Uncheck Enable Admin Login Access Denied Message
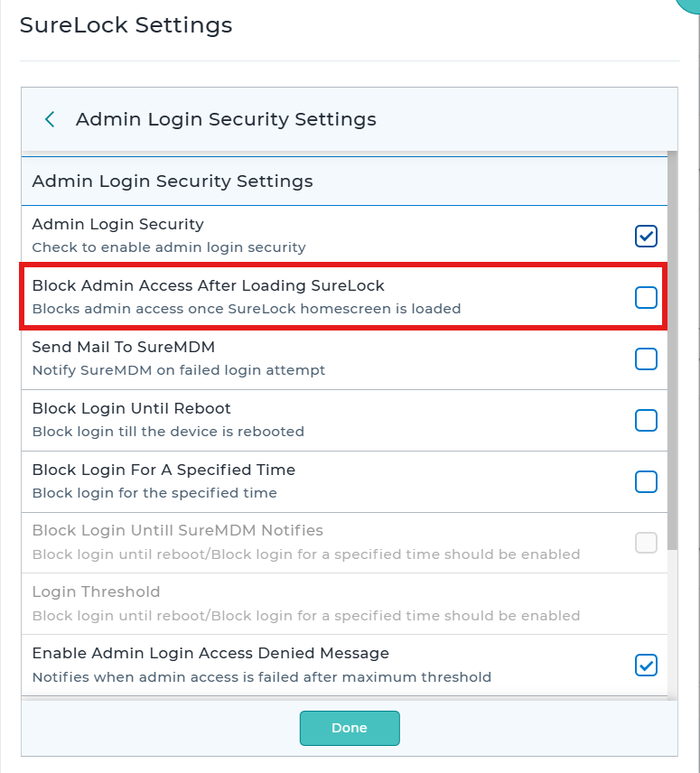700x773 pixels. tap(646, 665)
